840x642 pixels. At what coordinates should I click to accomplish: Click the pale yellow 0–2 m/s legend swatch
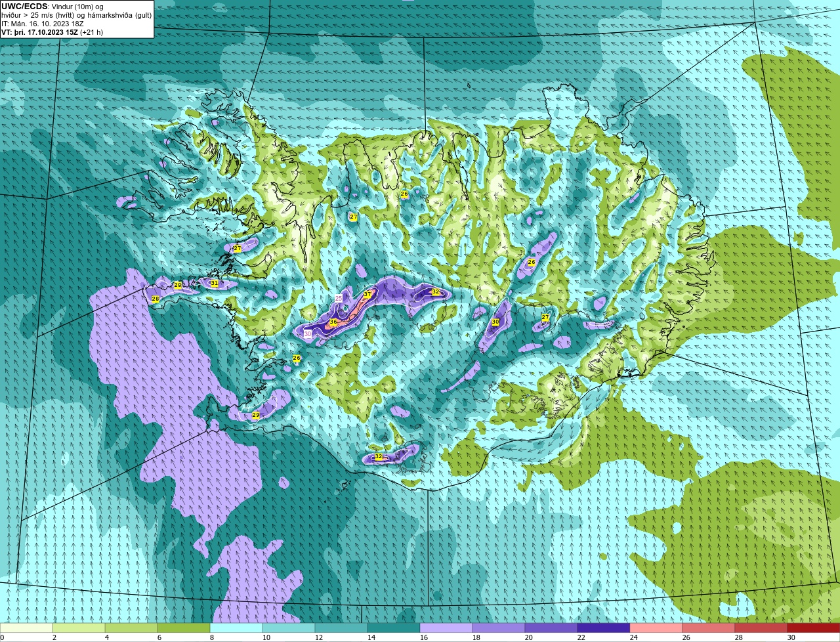pos(26,628)
